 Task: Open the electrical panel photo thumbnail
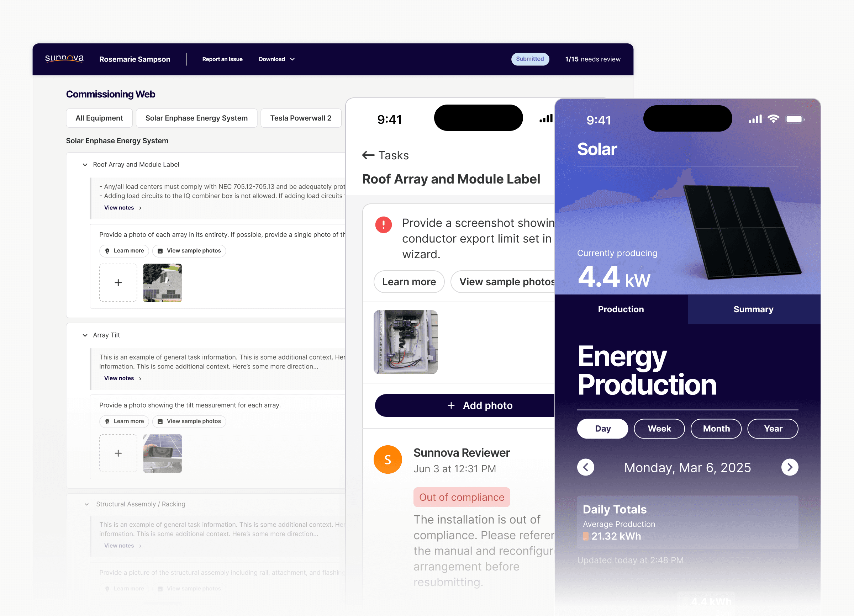point(405,342)
